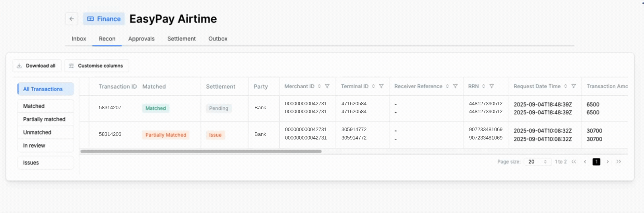
Task: Open Merchant ID filter icon
Action: [327, 86]
